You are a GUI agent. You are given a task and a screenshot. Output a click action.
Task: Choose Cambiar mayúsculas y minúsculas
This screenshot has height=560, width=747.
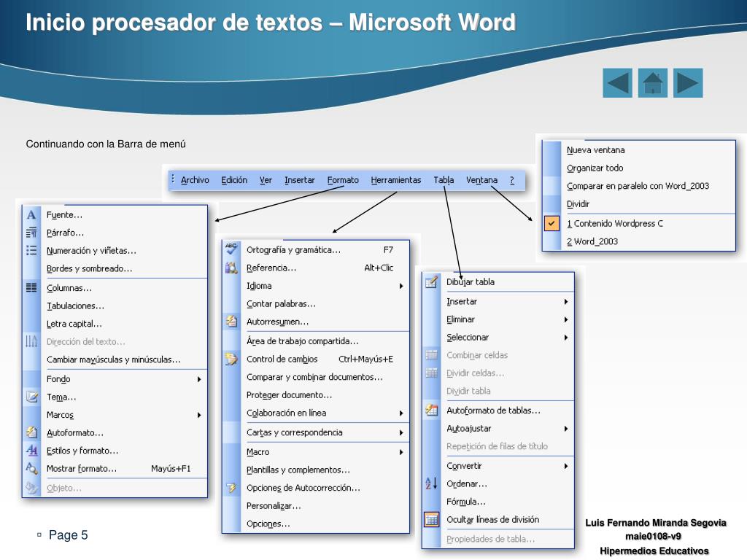[113, 359]
